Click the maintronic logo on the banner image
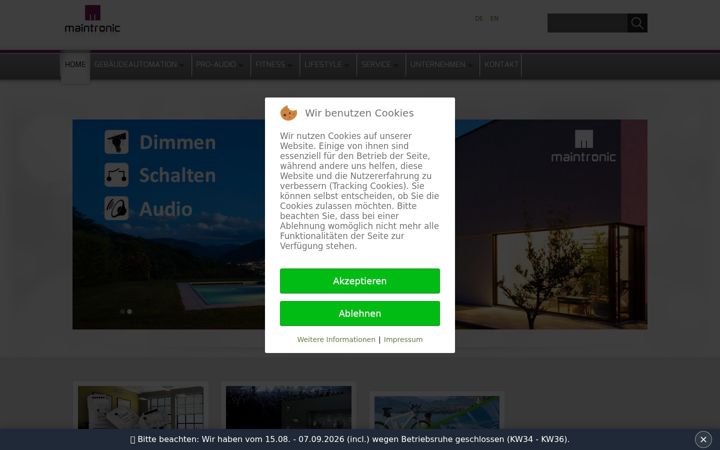Image resolution: width=720 pixels, height=450 pixels. coord(583,146)
